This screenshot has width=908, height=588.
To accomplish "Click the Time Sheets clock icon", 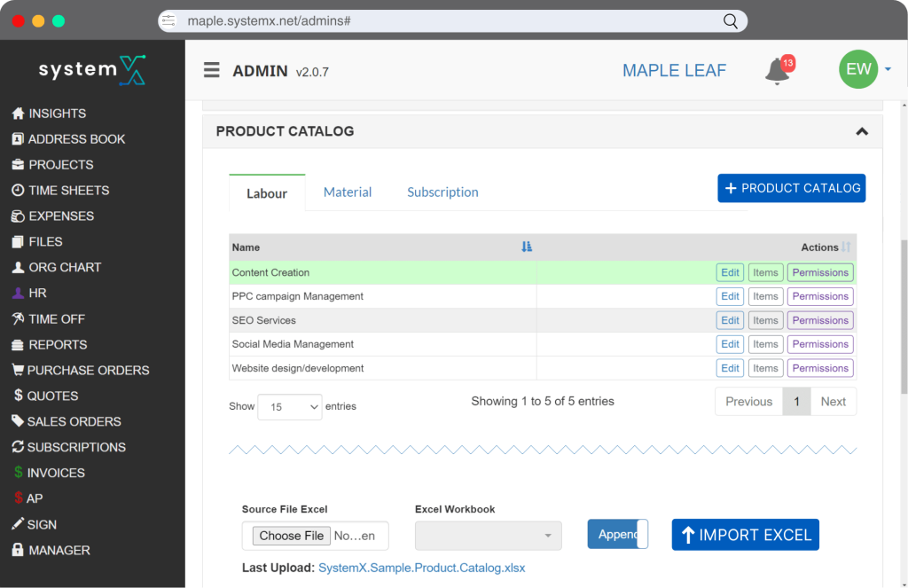I will (18, 191).
